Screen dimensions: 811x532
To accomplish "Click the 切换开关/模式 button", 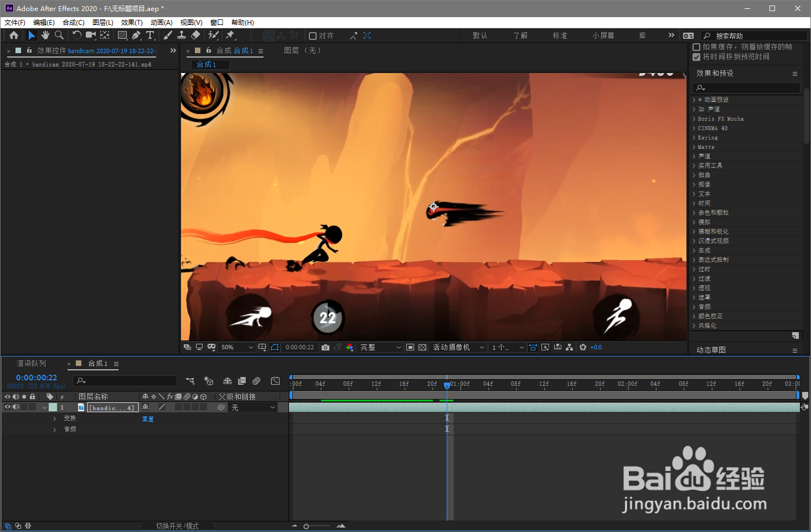I will [x=177, y=526].
